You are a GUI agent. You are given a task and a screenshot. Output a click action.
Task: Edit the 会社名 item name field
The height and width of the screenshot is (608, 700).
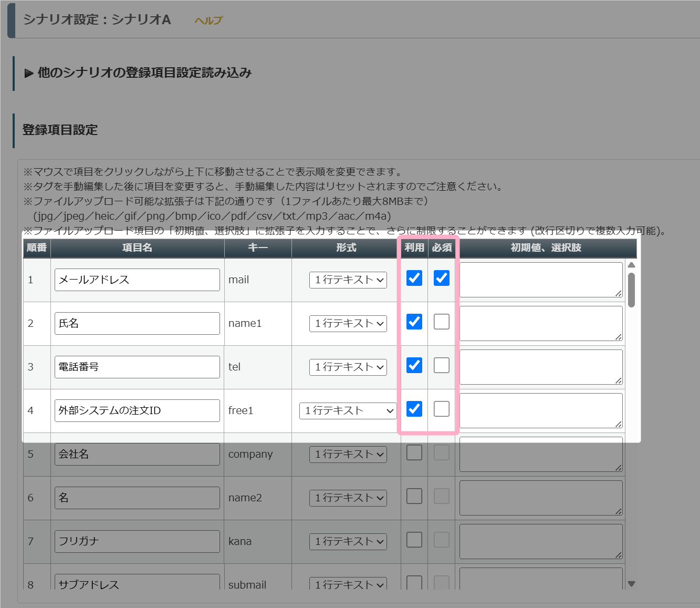[137, 454]
